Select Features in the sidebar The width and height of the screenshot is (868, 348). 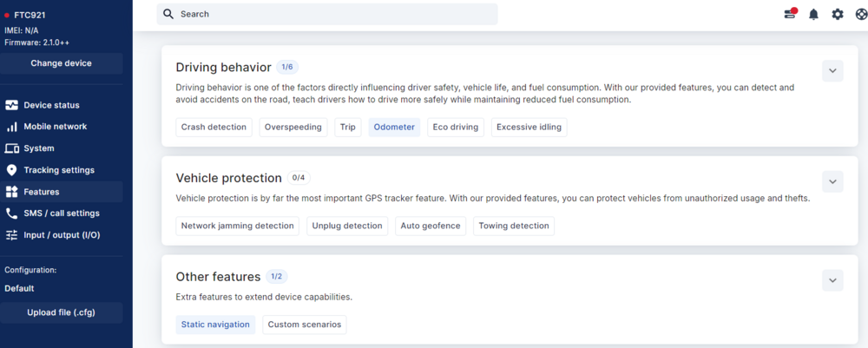[x=41, y=192]
